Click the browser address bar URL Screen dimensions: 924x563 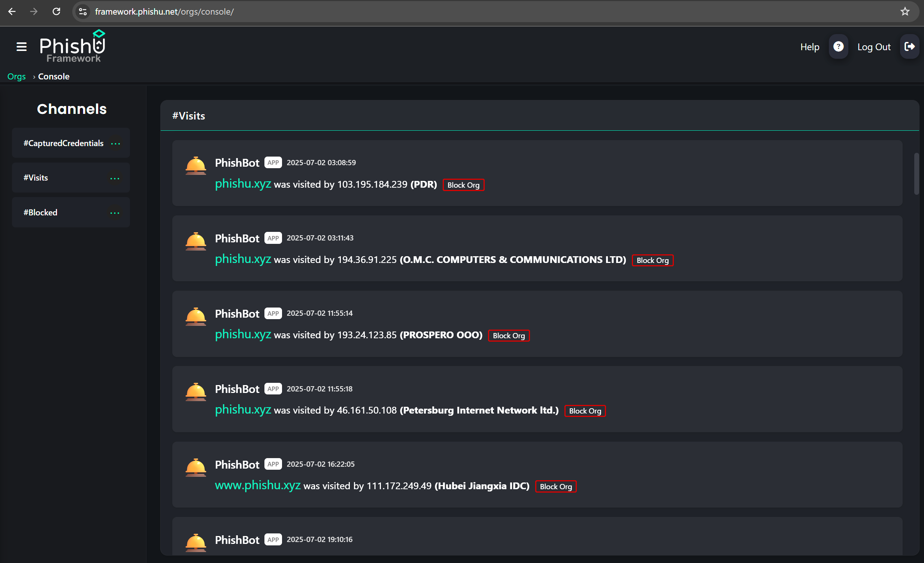click(164, 12)
